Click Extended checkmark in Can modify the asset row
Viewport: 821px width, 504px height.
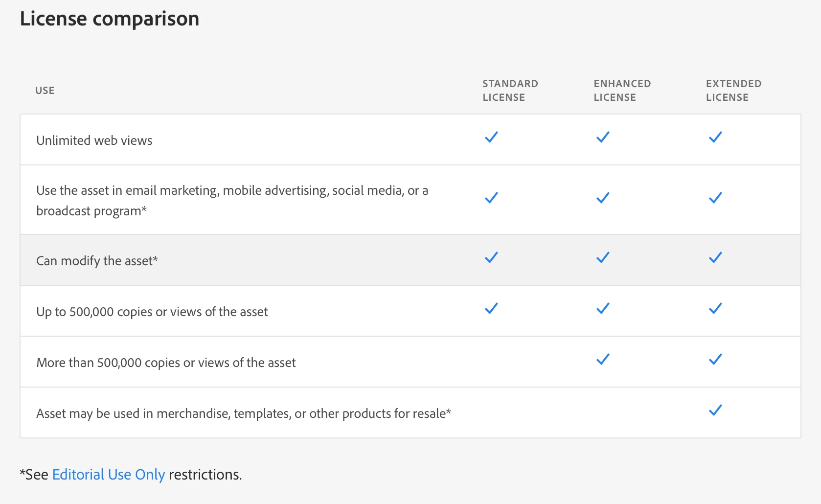715,258
